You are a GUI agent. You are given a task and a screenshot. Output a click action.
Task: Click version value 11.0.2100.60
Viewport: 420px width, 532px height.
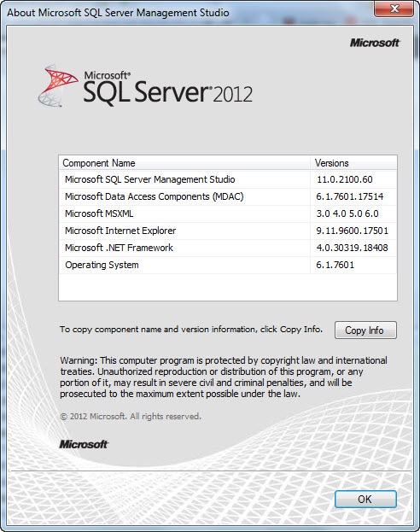pyautogui.click(x=345, y=179)
